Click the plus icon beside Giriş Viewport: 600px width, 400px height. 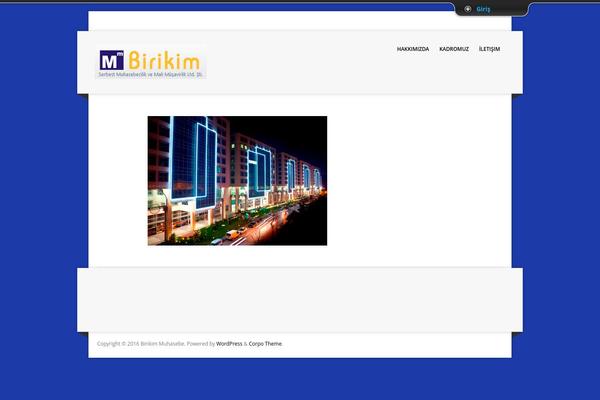click(x=468, y=9)
